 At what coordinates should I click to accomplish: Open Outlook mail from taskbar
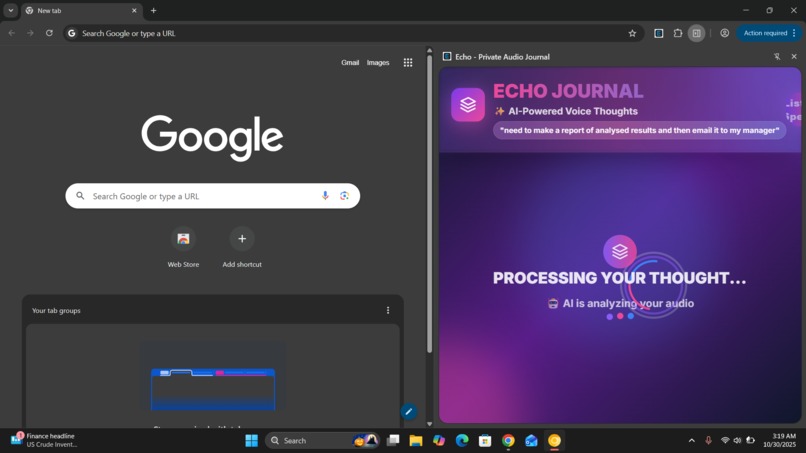click(531, 441)
